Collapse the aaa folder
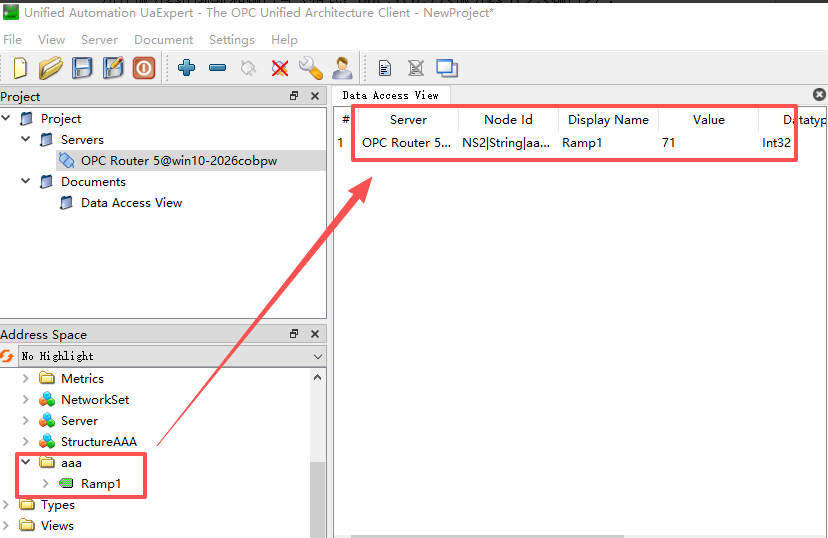Screen dimensions: 828x538 point(25,462)
